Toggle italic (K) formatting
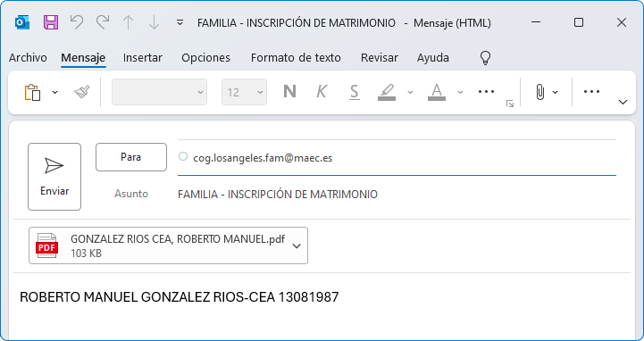The width and height of the screenshot is (644, 341). 322,92
